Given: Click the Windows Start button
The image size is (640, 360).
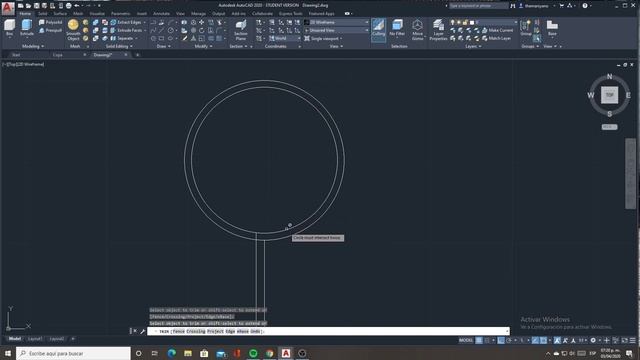Looking at the screenshot, I should click(8, 353).
